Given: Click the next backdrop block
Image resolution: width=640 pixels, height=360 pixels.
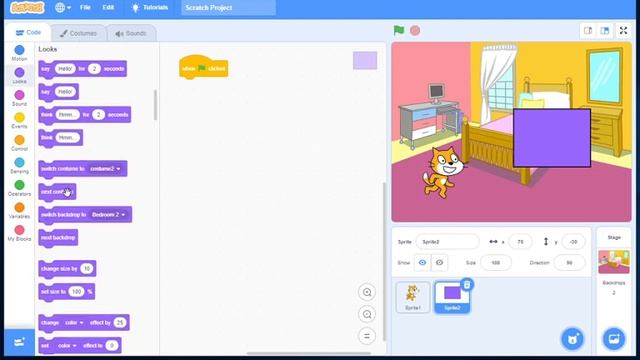Looking at the screenshot, I should [58, 238].
